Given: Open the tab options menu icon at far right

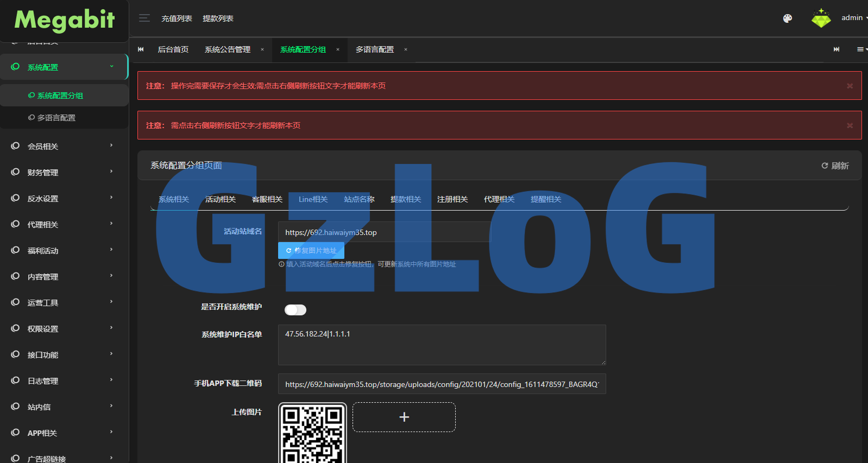Looking at the screenshot, I should 860,49.
